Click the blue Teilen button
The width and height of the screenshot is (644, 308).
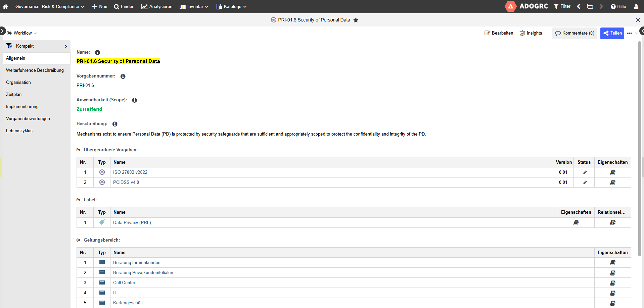(612, 33)
